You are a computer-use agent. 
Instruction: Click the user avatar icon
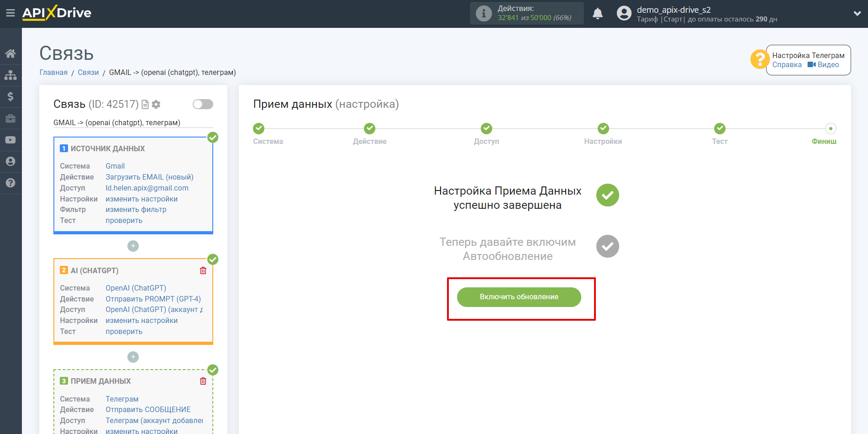(624, 13)
